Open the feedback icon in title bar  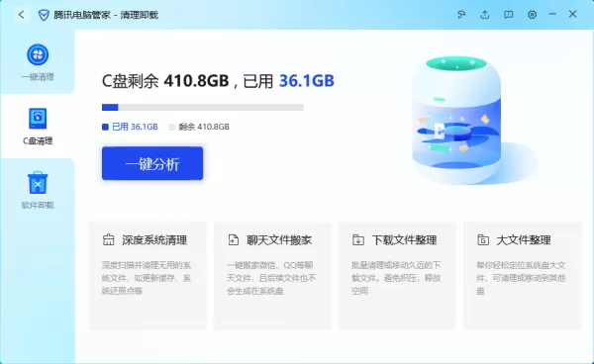click(461, 15)
